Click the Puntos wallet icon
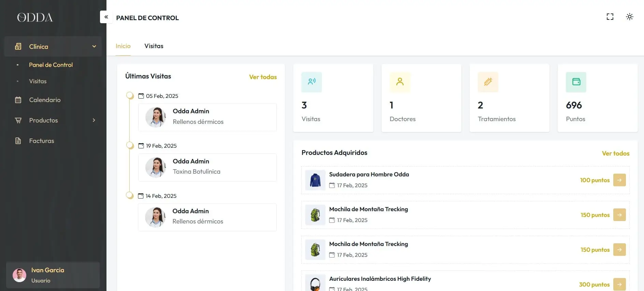This screenshot has width=644, height=291. [576, 82]
